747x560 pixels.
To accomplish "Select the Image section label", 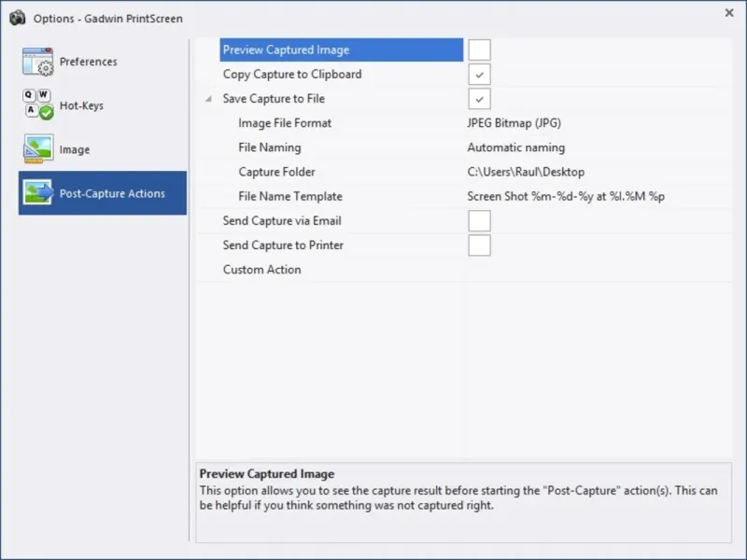I will pyautogui.click(x=75, y=149).
